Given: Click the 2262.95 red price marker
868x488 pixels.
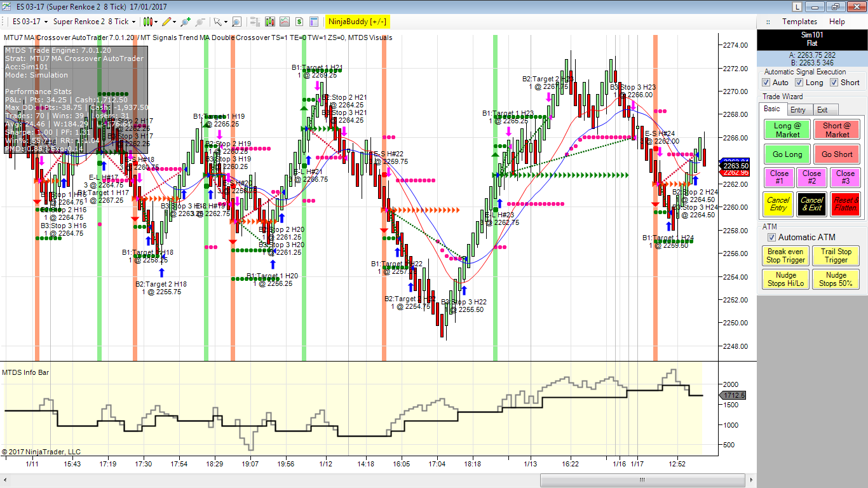Looking at the screenshot, I should (735, 172).
